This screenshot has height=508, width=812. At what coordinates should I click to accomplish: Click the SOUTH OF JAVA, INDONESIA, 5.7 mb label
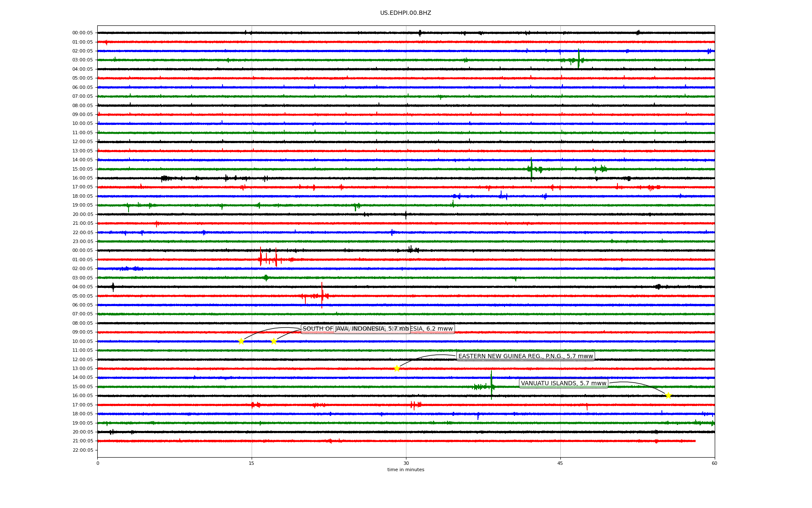(x=356, y=329)
